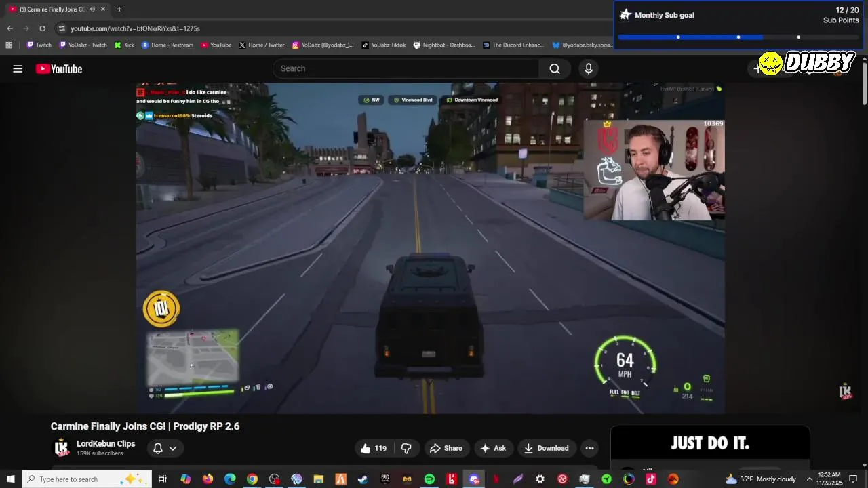The width and height of the screenshot is (868, 488).
Task: Click the 159K subscribers text
Action: click(x=100, y=453)
